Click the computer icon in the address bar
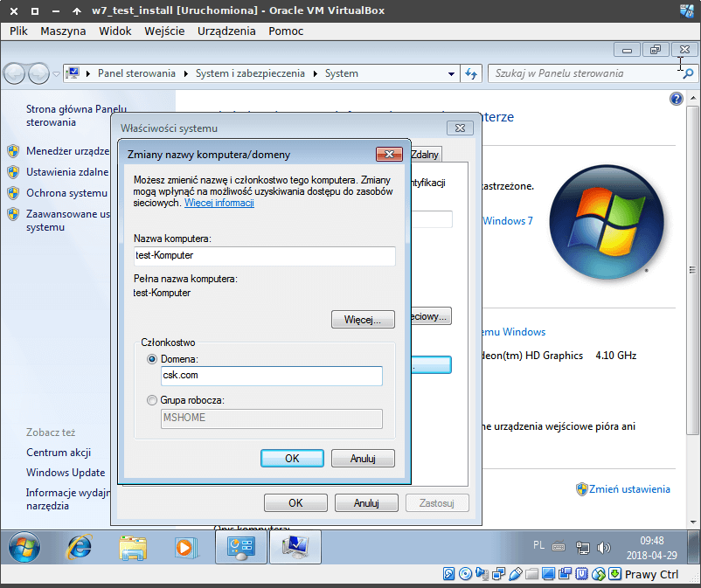 [73, 73]
